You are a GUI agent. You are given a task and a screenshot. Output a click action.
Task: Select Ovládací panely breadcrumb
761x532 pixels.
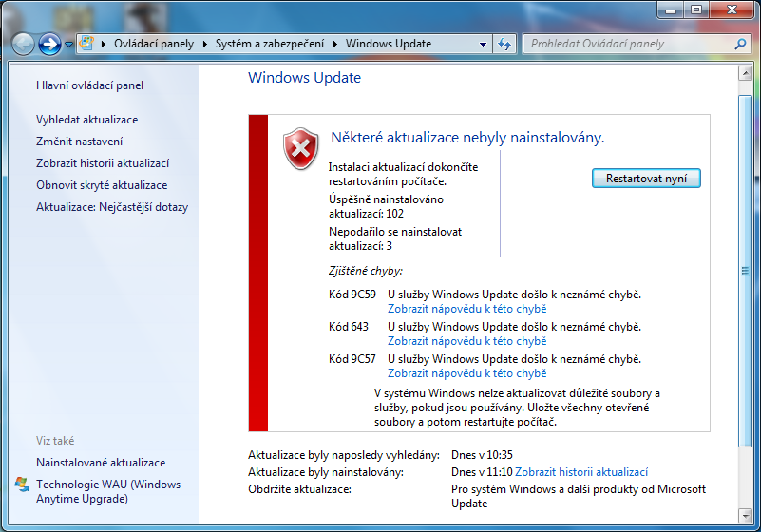[x=154, y=44]
